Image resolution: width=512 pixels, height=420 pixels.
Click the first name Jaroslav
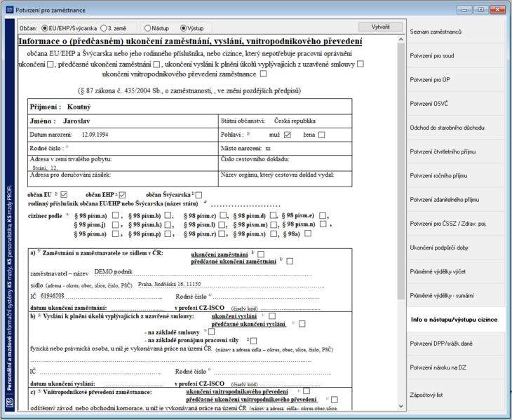click(76, 121)
